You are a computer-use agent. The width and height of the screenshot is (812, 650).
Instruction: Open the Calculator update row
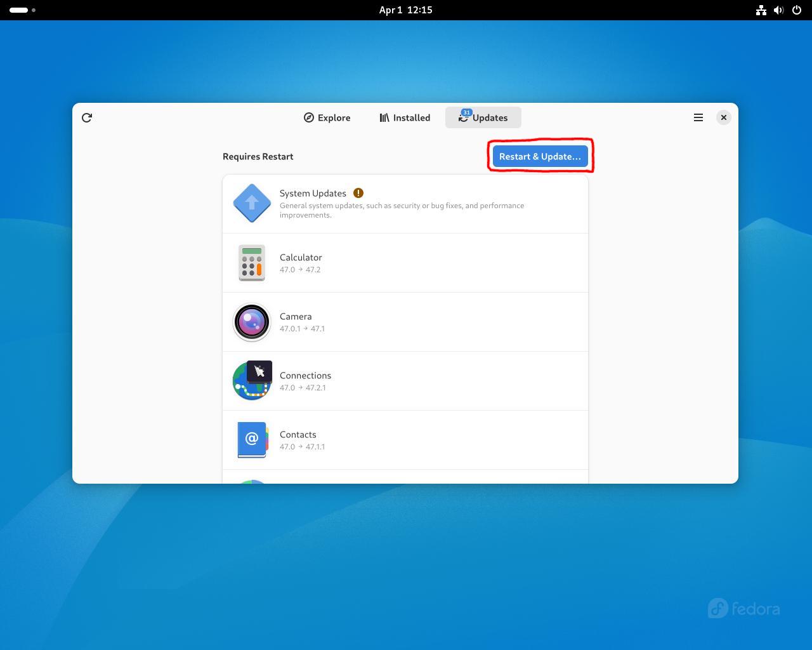tap(405, 263)
